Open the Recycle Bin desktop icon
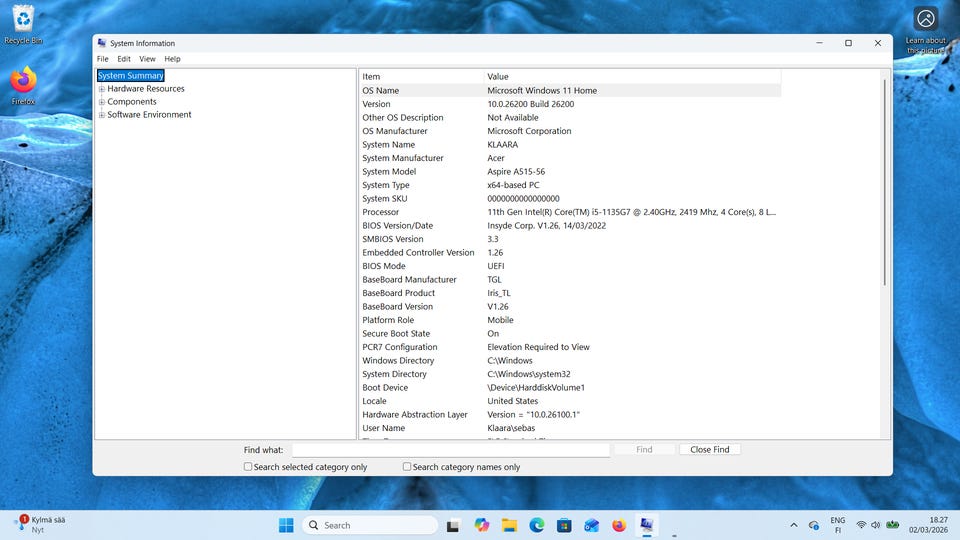960x540 pixels. tap(23, 24)
